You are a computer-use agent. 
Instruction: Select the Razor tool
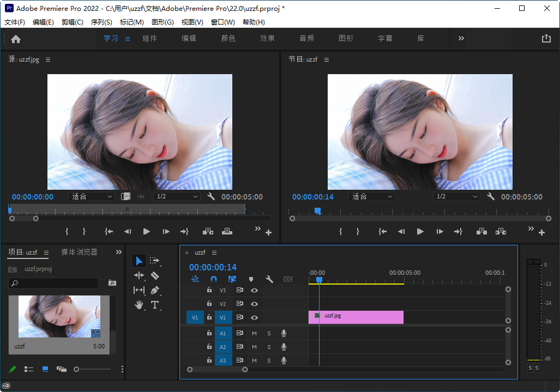point(155,275)
